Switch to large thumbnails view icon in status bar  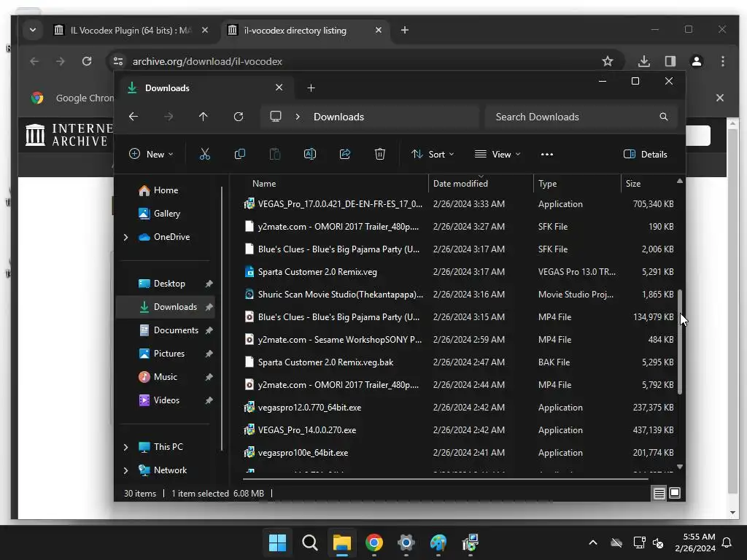[x=675, y=493]
